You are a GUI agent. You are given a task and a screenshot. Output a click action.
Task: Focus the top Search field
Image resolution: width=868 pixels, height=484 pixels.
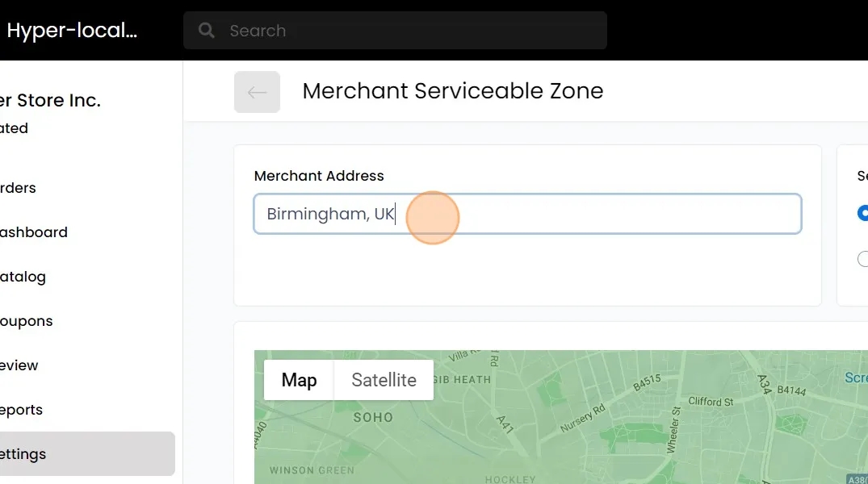tap(404, 31)
